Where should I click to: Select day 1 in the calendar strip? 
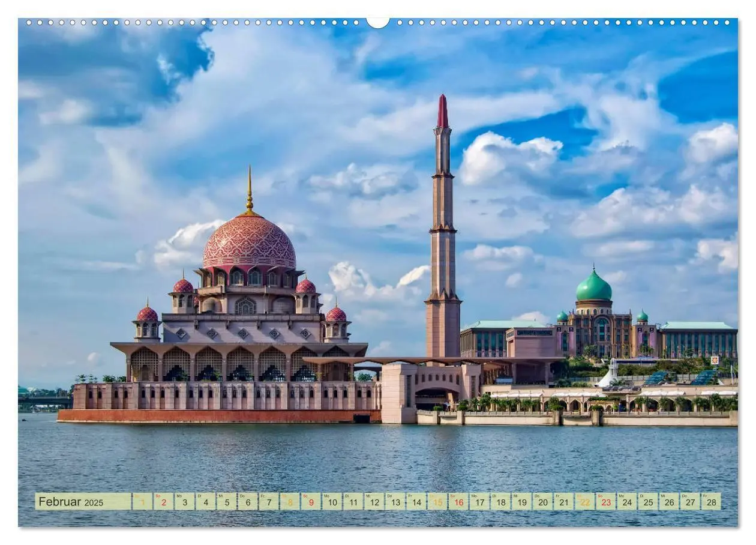click(142, 501)
